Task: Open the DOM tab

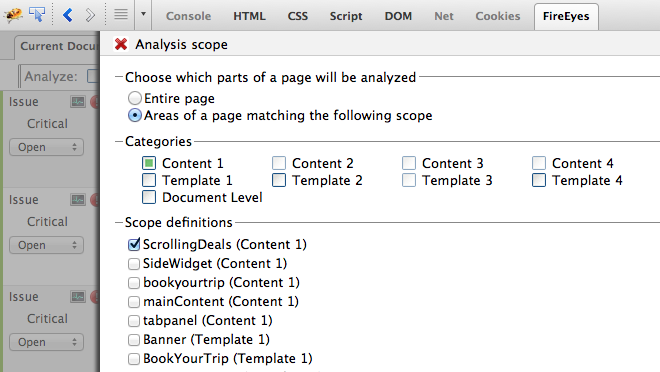Action: [x=398, y=16]
